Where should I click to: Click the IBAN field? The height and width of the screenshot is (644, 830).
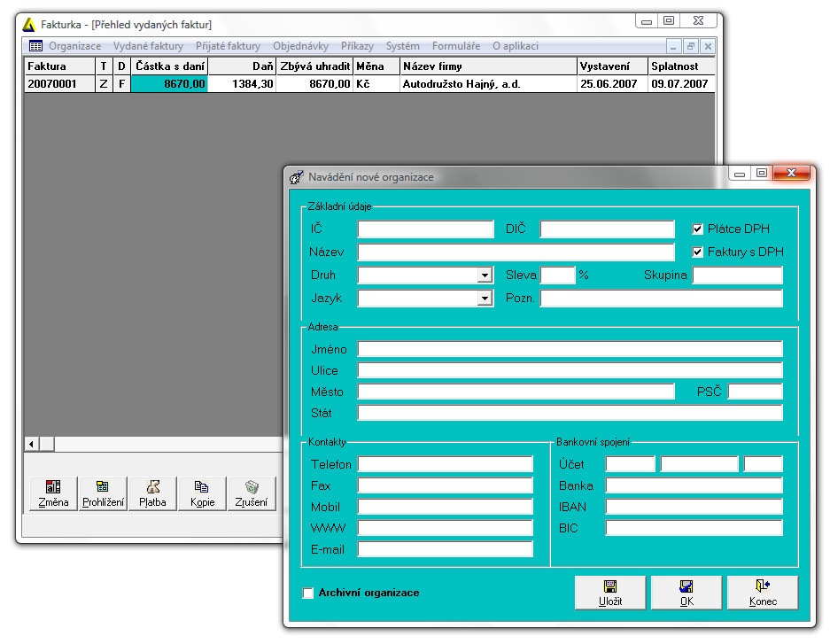point(694,507)
